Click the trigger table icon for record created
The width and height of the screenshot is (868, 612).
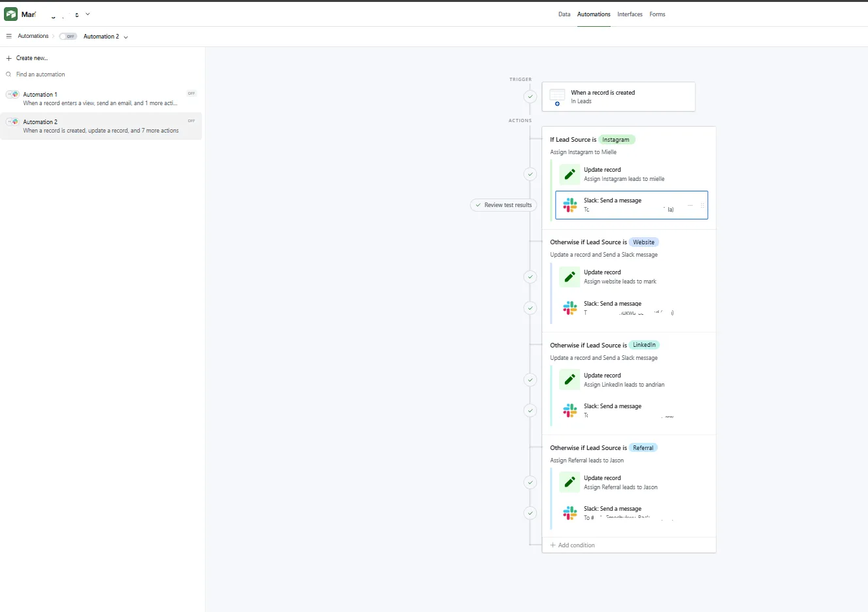coord(557,97)
